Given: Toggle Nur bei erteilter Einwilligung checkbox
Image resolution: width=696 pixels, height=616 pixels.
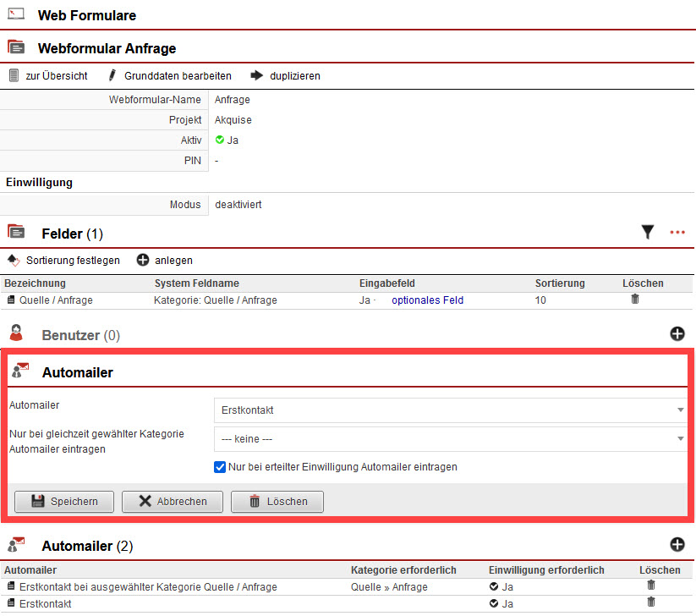Looking at the screenshot, I should pos(220,467).
